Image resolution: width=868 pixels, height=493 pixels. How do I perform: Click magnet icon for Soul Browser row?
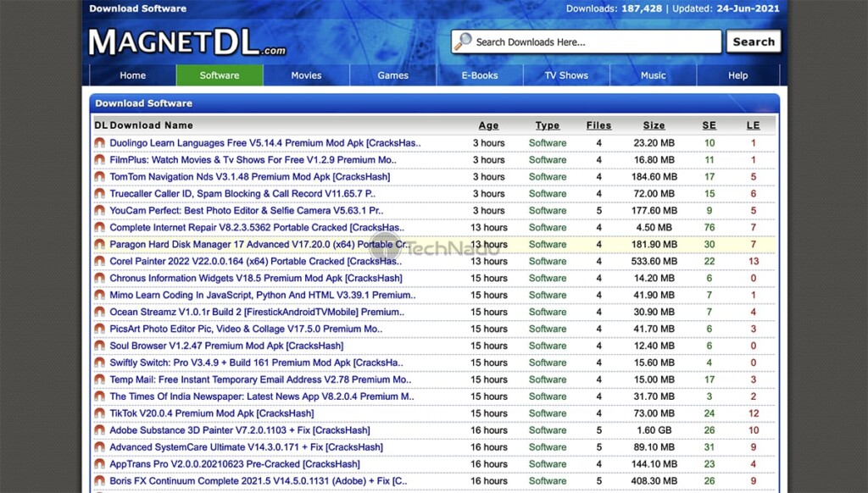click(100, 346)
